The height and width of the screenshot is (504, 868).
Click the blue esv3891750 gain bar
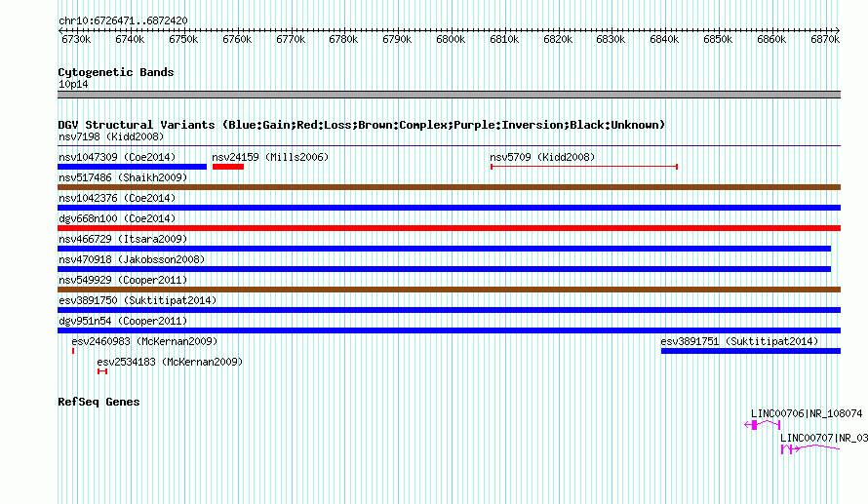pos(449,310)
